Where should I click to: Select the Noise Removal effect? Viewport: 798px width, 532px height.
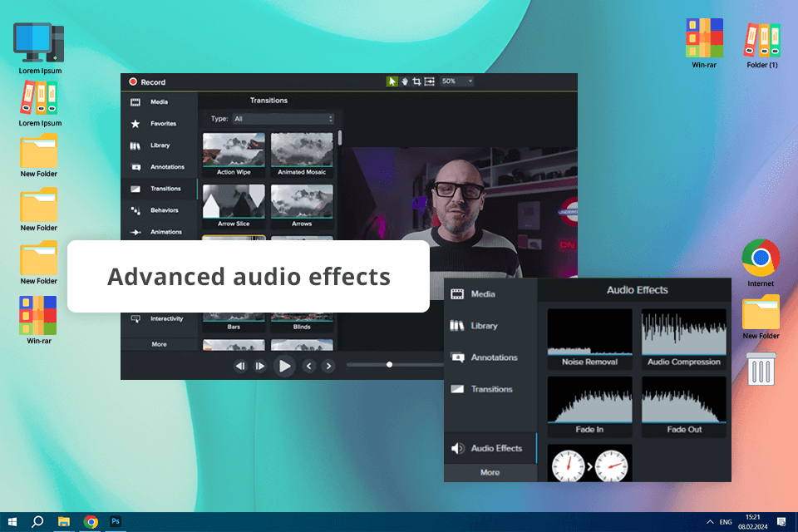pyautogui.click(x=589, y=338)
